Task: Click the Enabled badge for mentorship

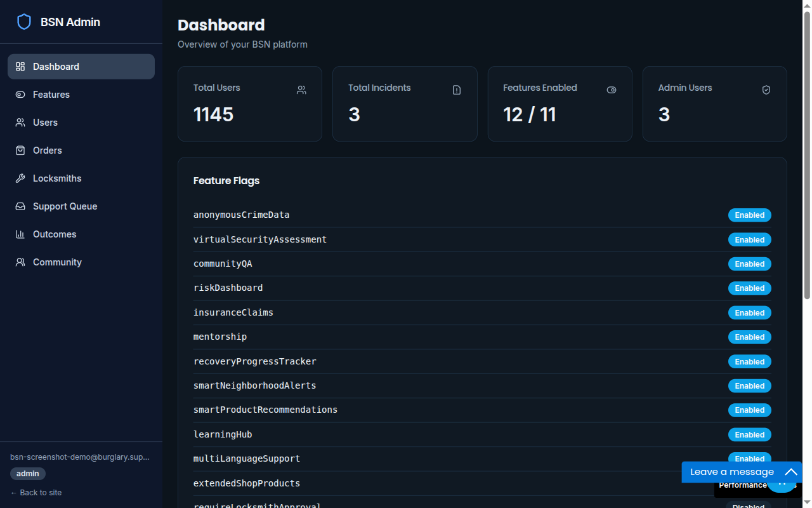Action: tap(750, 337)
